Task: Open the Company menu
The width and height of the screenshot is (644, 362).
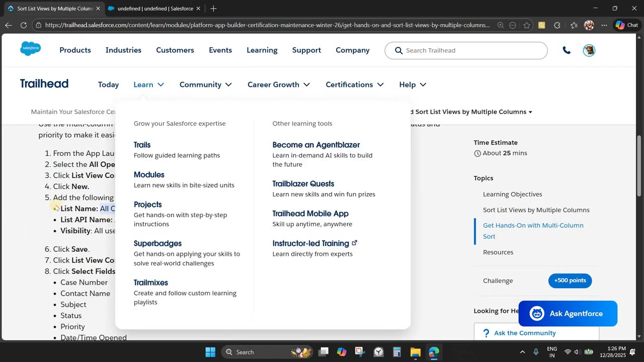Action: coord(352,50)
